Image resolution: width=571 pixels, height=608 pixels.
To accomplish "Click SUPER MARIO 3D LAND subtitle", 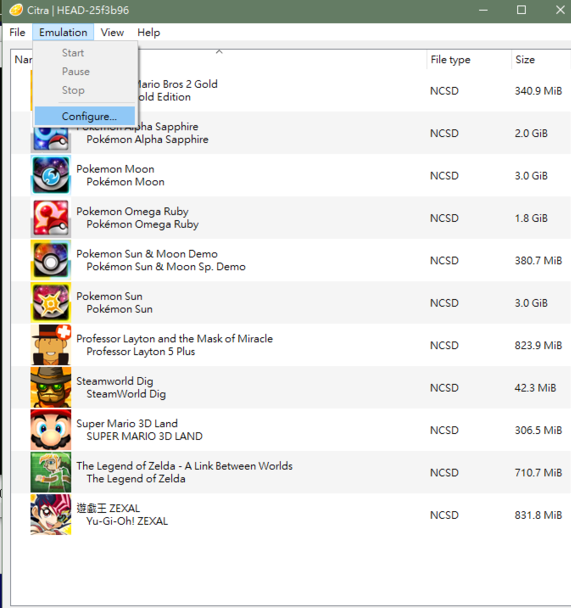I will 145,436.
